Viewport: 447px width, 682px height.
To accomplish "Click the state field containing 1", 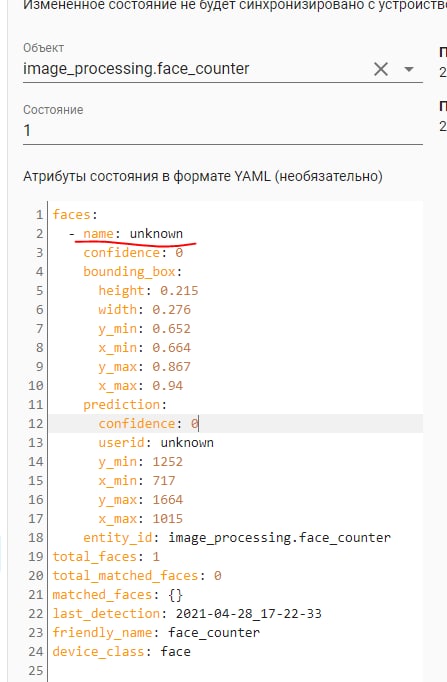I will click(x=223, y=130).
